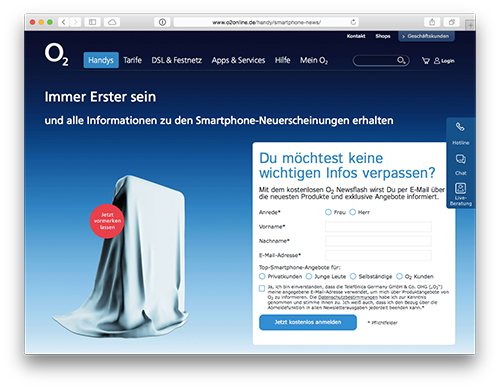Click the E-Mail-Adresse input field

378,255
